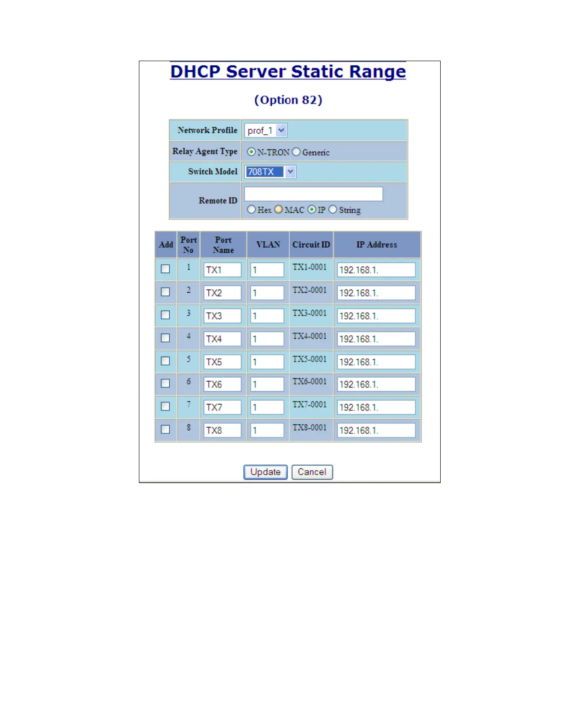
Task: Choose String format for Remote ID
Action: pos(333,210)
